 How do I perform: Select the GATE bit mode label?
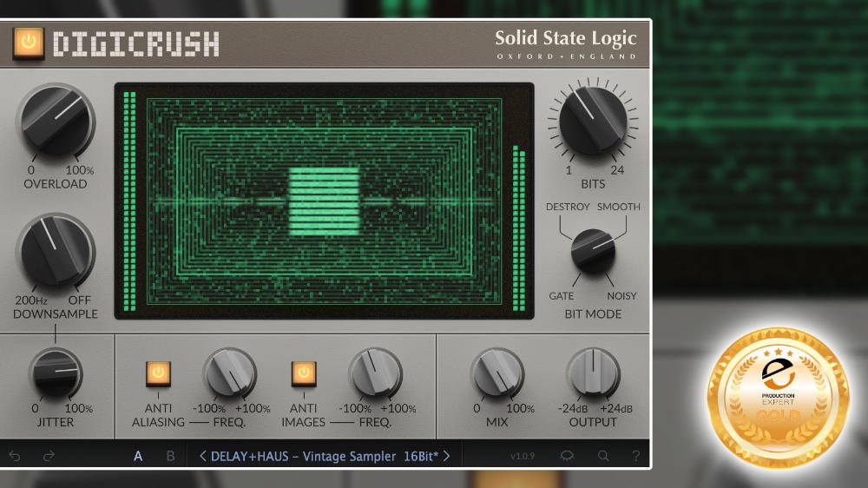561,296
